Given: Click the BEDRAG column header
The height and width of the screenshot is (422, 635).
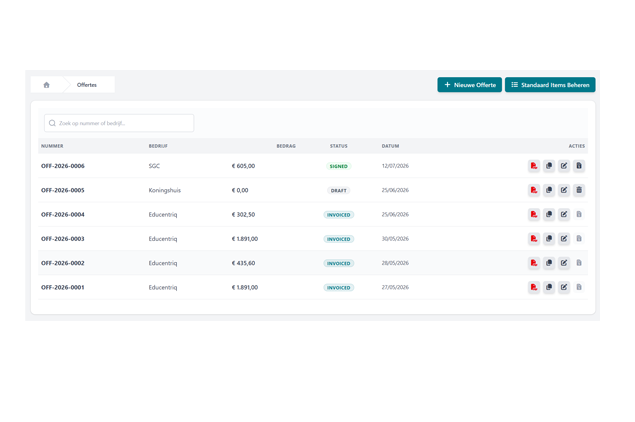Looking at the screenshot, I should (x=286, y=146).
